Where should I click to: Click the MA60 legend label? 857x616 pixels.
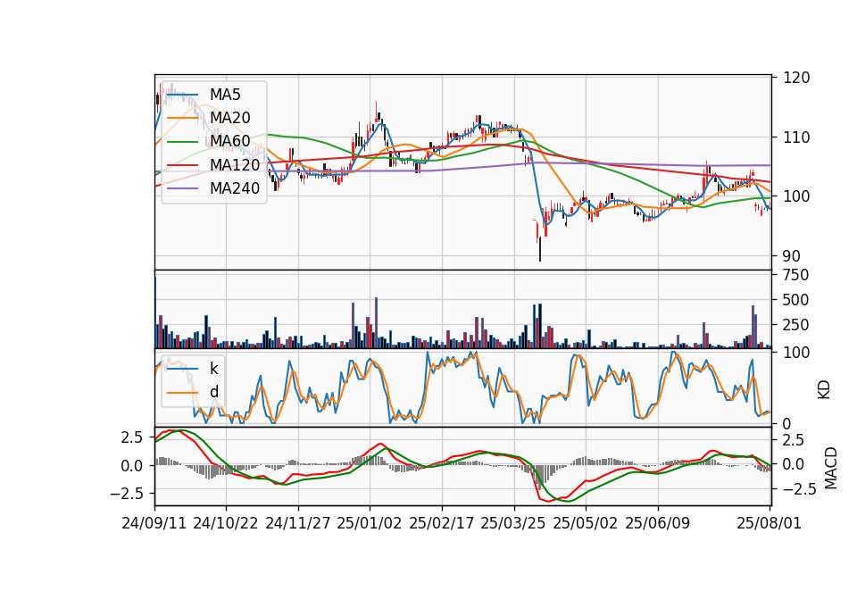click(229, 141)
